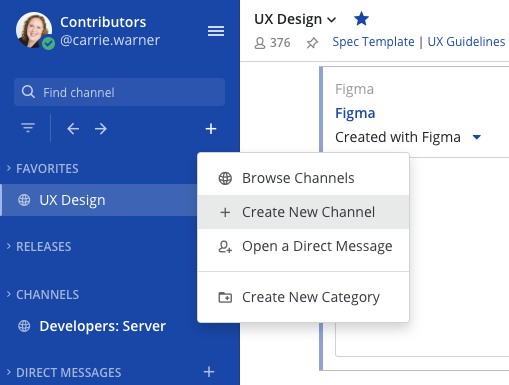
Task: Click the @carrie.warner username
Action: pos(110,40)
